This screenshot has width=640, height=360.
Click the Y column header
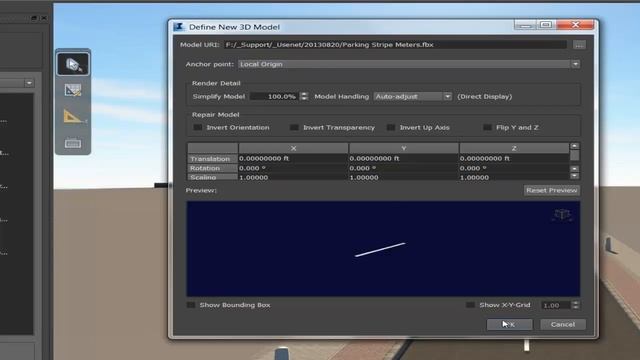tap(404, 148)
